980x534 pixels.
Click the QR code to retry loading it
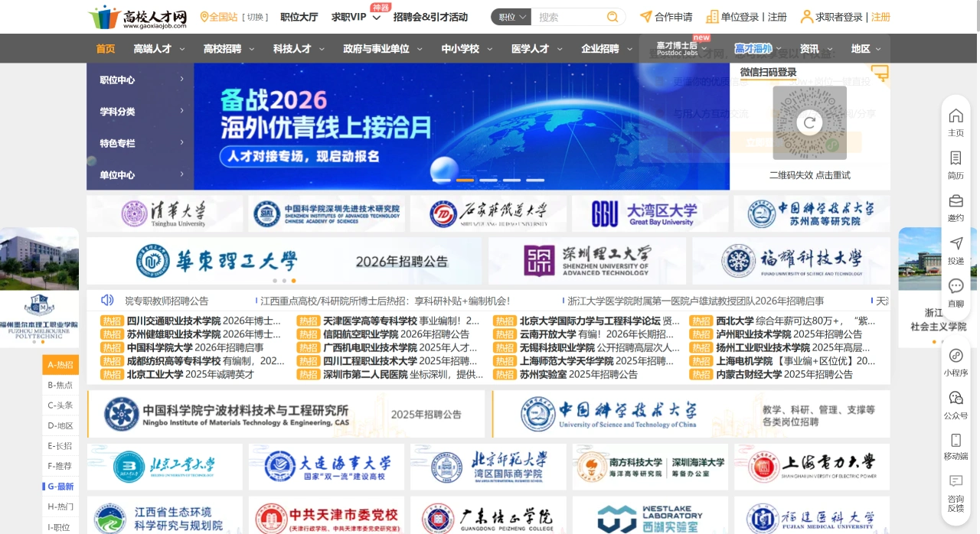point(810,122)
